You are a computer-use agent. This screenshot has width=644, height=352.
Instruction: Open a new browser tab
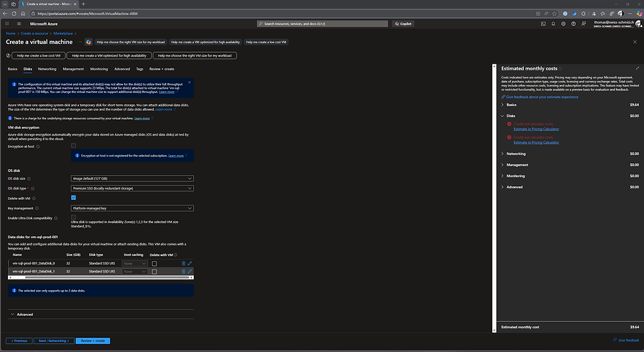tap(83, 4)
